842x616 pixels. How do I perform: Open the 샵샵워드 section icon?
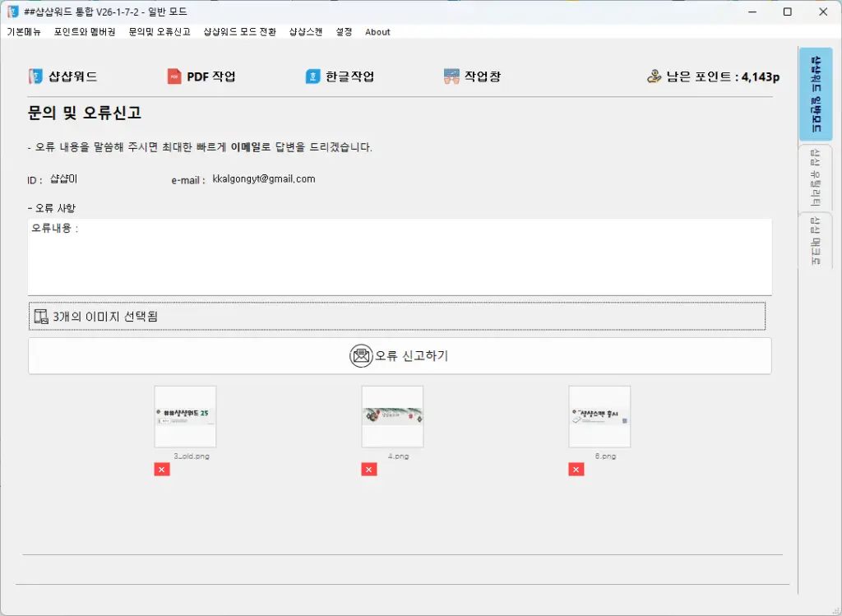35,76
